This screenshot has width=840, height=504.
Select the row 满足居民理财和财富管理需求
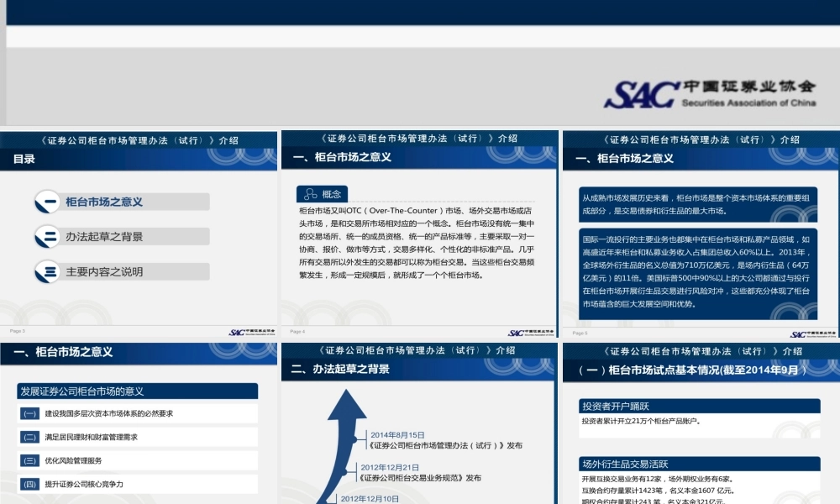coord(137,437)
